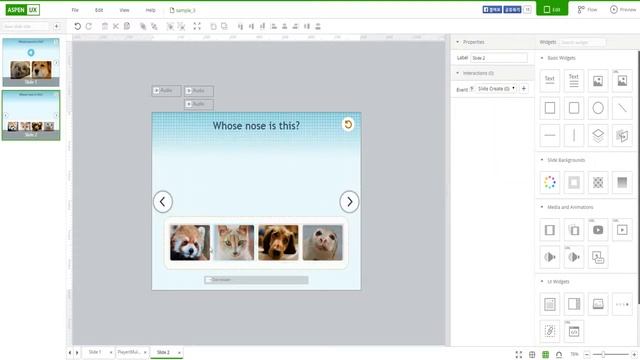Image resolution: width=640 pixels, height=360 pixels.
Task: Click the widget search field
Action: (x=582, y=42)
